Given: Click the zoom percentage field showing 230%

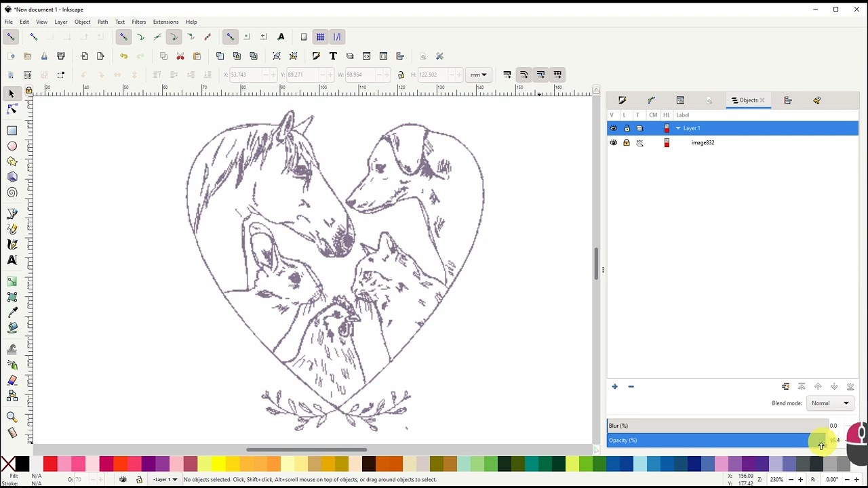Looking at the screenshot, I should 776,480.
